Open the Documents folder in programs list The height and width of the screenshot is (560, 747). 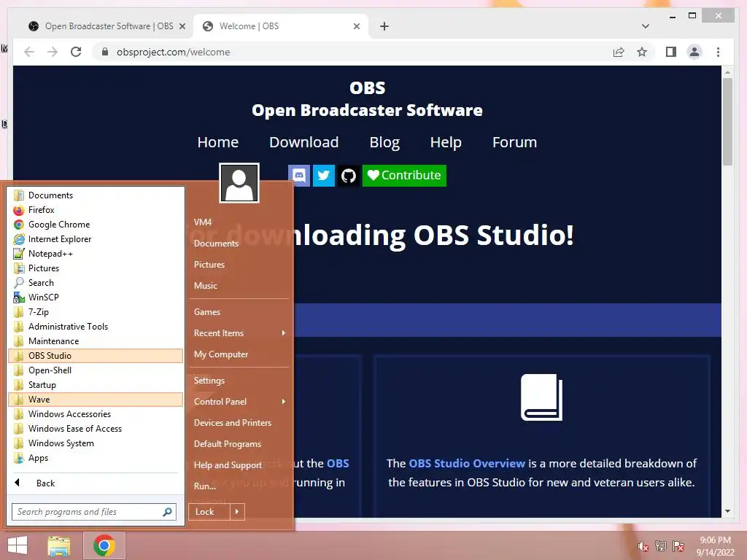[x=96, y=195]
